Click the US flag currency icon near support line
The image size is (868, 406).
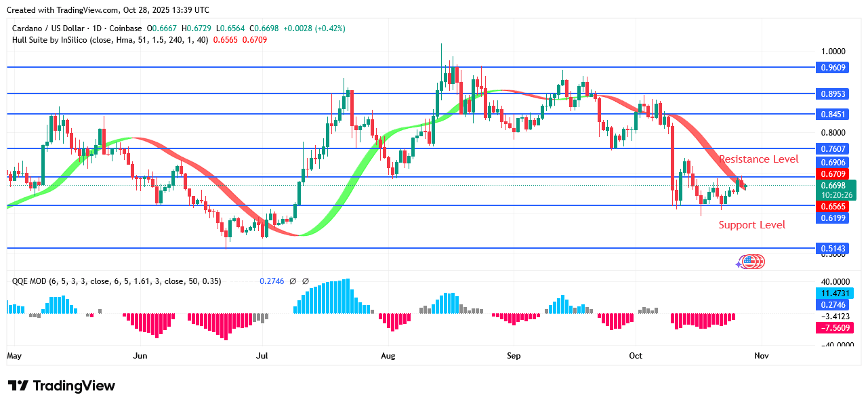pyautogui.click(x=749, y=261)
